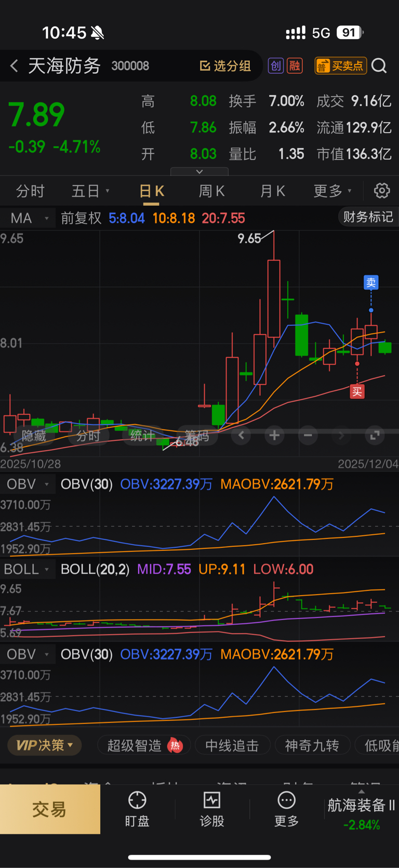
Task: Switch to the 月K tab
Action: pos(272,191)
